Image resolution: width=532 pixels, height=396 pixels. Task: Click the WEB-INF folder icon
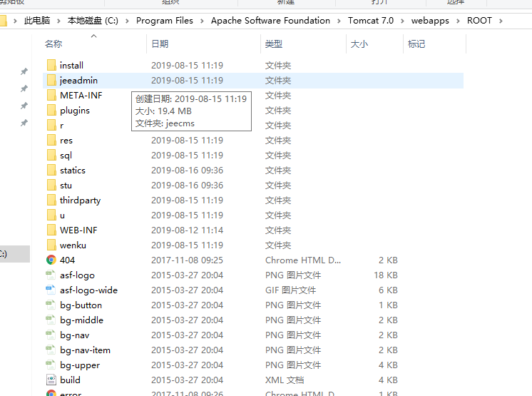coord(51,230)
